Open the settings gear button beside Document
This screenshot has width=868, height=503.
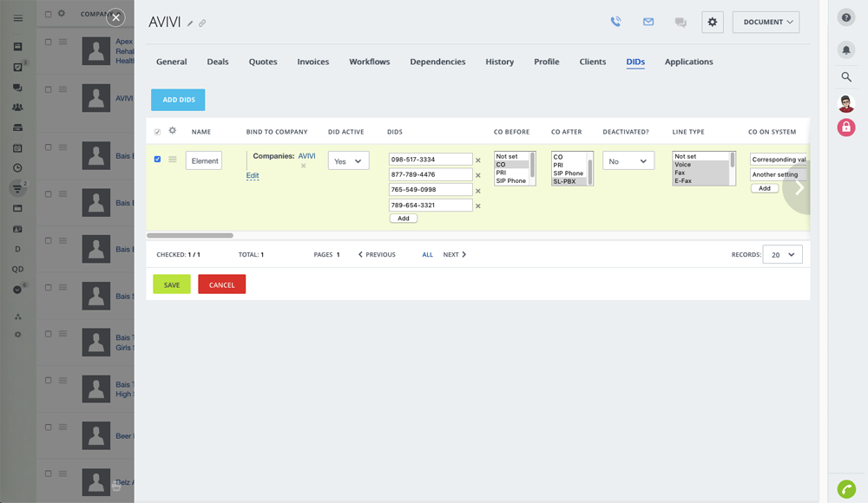click(x=713, y=23)
